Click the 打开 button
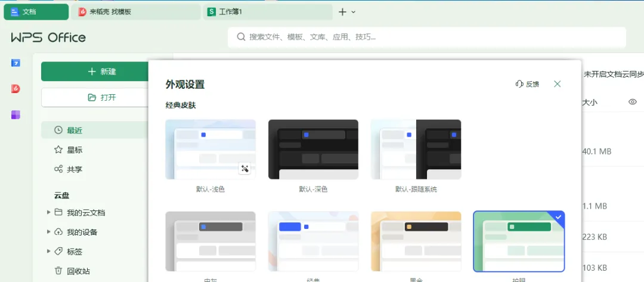This screenshot has width=644, height=282. pos(94,97)
